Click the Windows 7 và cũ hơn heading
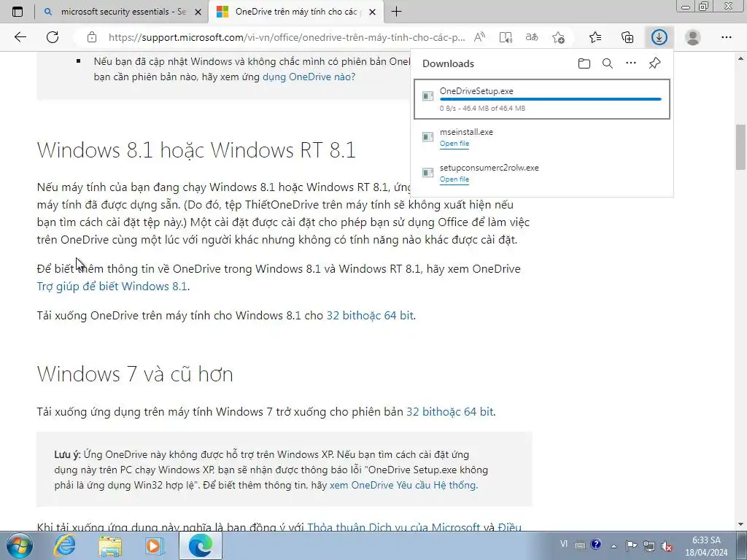 pyautogui.click(x=135, y=374)
